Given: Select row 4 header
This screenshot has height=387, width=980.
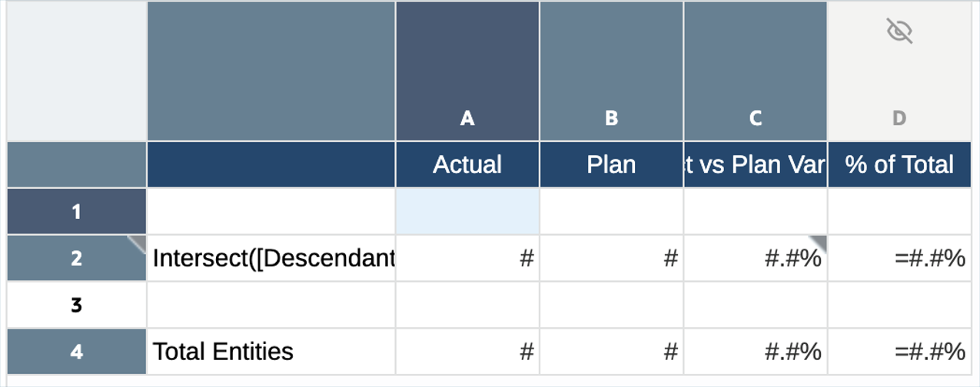Looking at the screenshot, I should (x=76, y=352).
